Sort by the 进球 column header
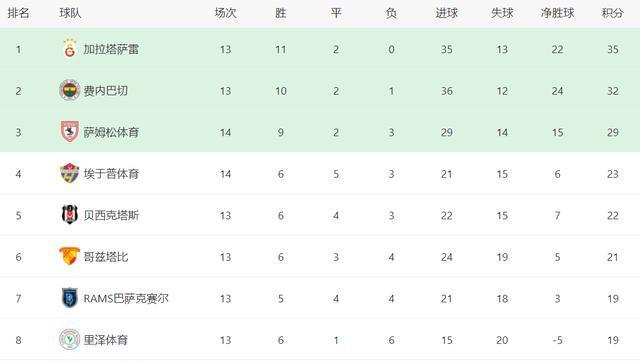 point(447,13)
